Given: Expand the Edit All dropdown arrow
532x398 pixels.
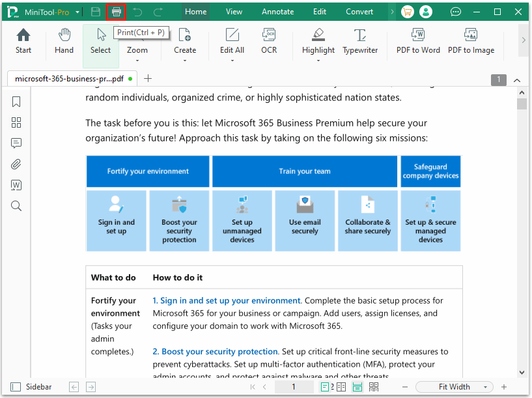Looking at the screenshot, I should tap(232, 61).
